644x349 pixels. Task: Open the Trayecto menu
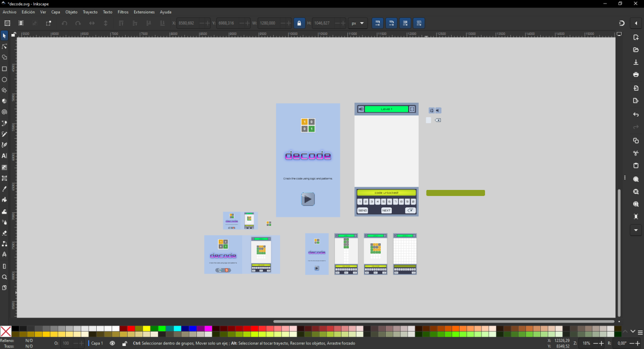[90, 12]
